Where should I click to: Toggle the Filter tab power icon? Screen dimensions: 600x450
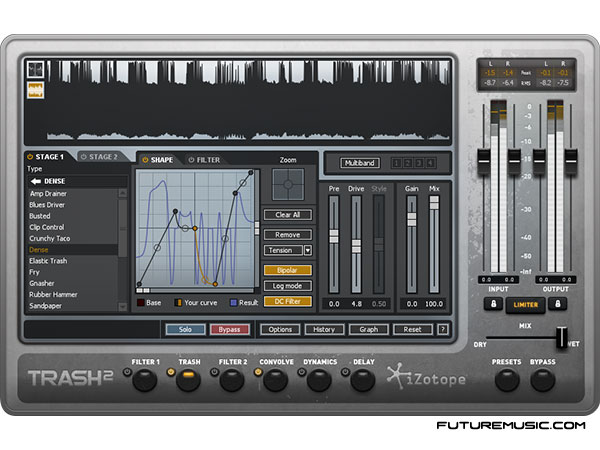[x=191, y=160]
